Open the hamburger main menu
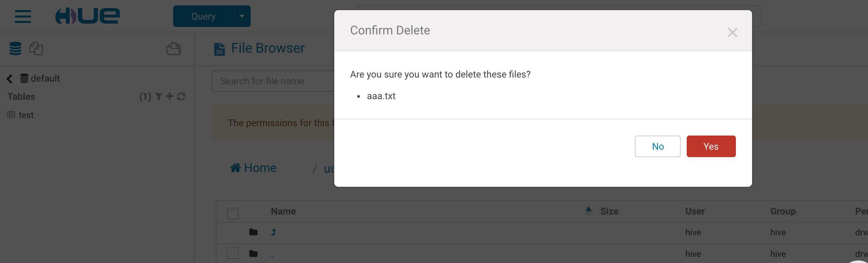Viewport: 868px width, 263px height. point(23,16)
